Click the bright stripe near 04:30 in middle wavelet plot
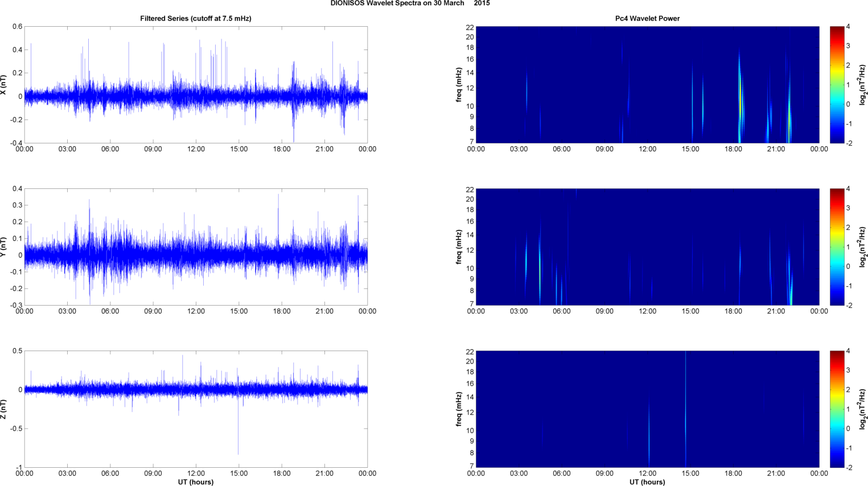Viewport: 868px width, 486px height. (540, 265)
